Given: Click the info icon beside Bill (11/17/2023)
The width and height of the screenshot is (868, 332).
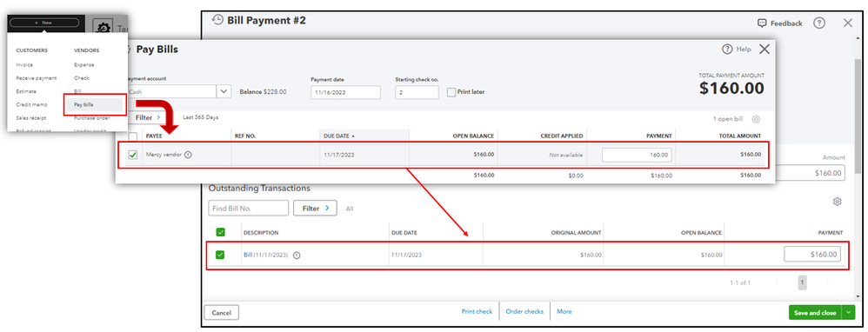Looking at the screenshot, I should tap(297, 256).
